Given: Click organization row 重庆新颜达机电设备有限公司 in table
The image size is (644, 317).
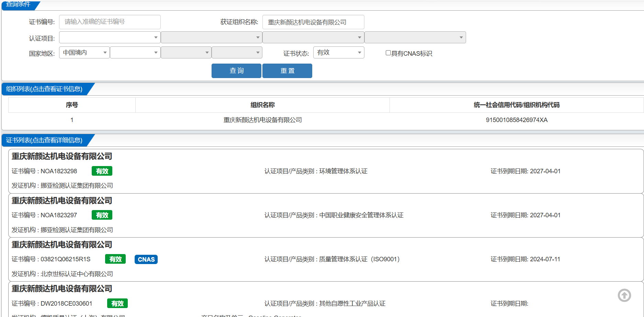Looking at the screenshot, I should click(262, 120).
